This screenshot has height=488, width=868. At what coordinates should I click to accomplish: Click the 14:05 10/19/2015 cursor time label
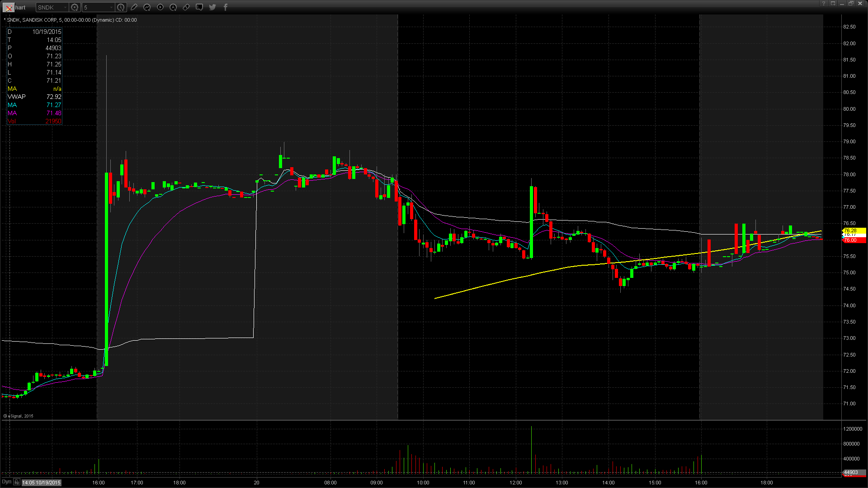coord(41,483)
